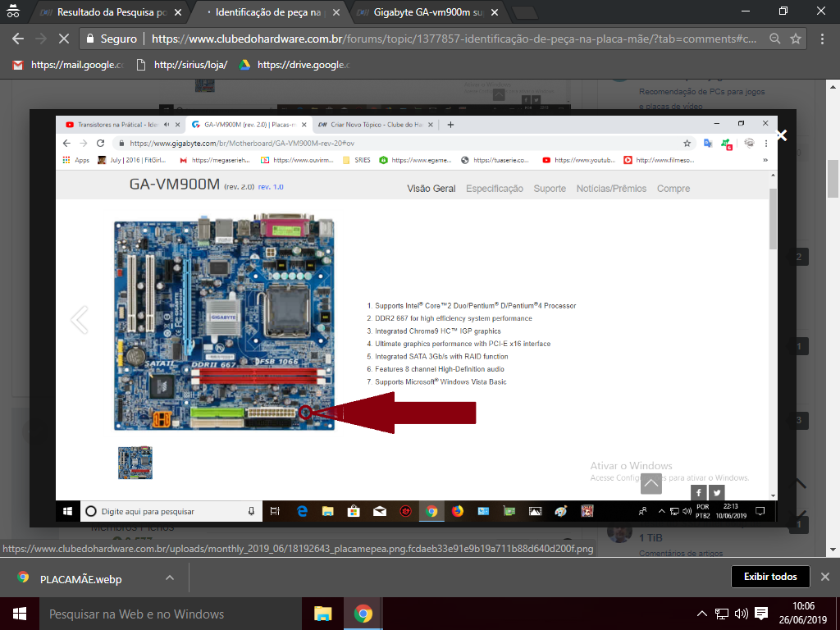The image size is (840, 630).
Task: Close the "Identificação de peça na" tab
Action: (x=336, y=12)
